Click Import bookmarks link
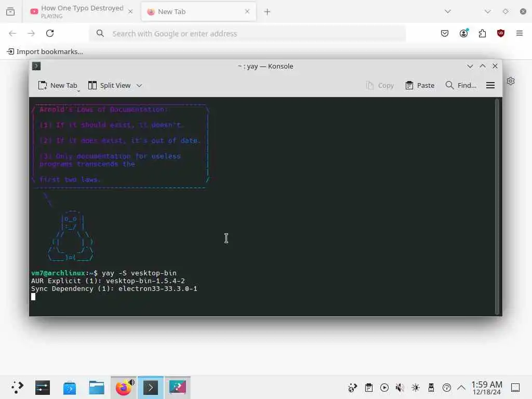The width and height of the screenshot is (532, 399). tap(45, 51)
